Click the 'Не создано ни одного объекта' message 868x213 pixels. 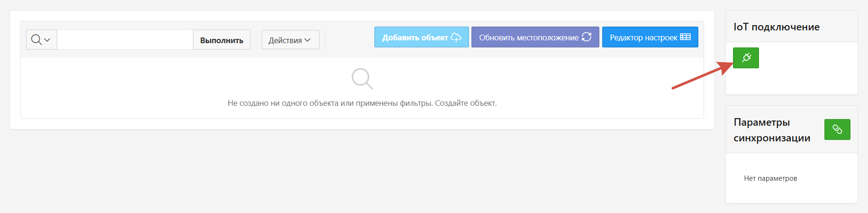tap(362, 103)
